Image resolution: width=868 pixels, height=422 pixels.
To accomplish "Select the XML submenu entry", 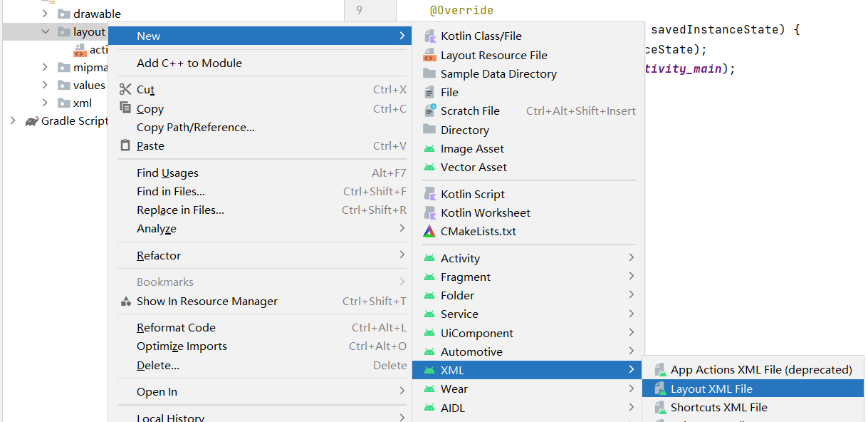I will click(527, 370).
